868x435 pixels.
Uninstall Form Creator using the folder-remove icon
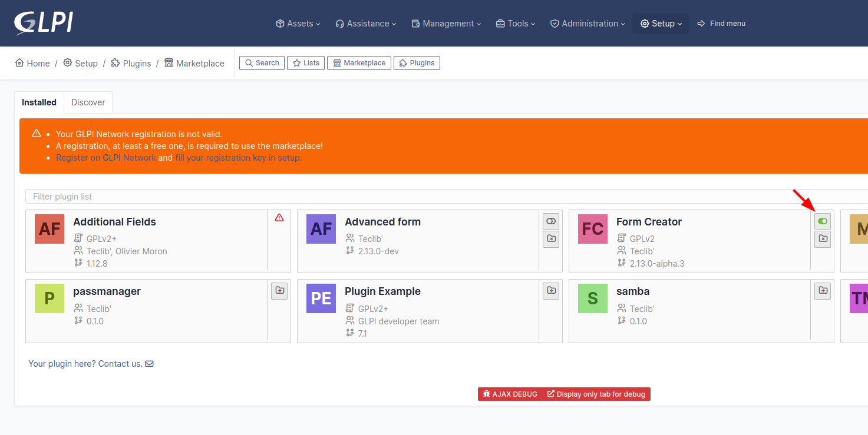click(x=822, y=239)
